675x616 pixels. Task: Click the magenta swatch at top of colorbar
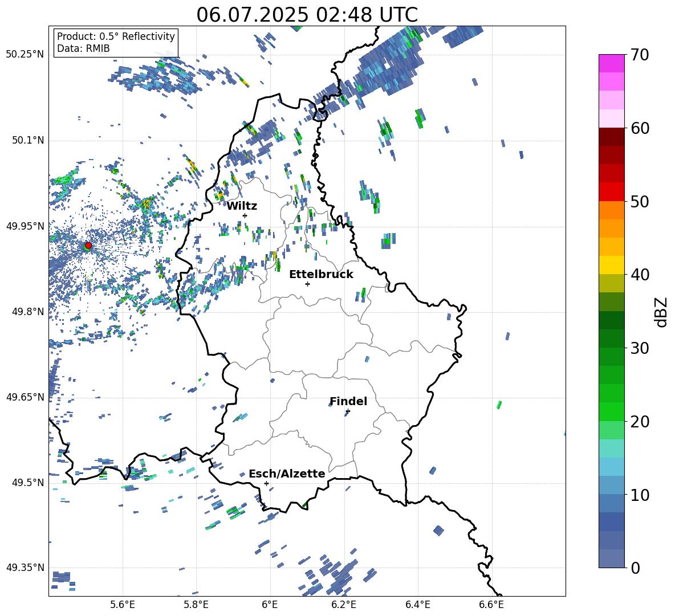pos(612,63)
